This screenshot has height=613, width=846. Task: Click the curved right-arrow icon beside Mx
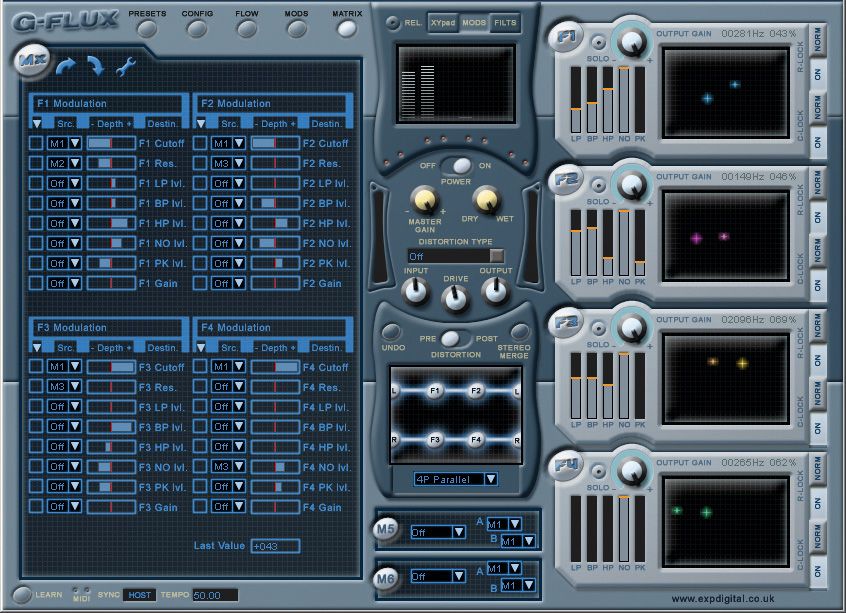pos(66,65)
